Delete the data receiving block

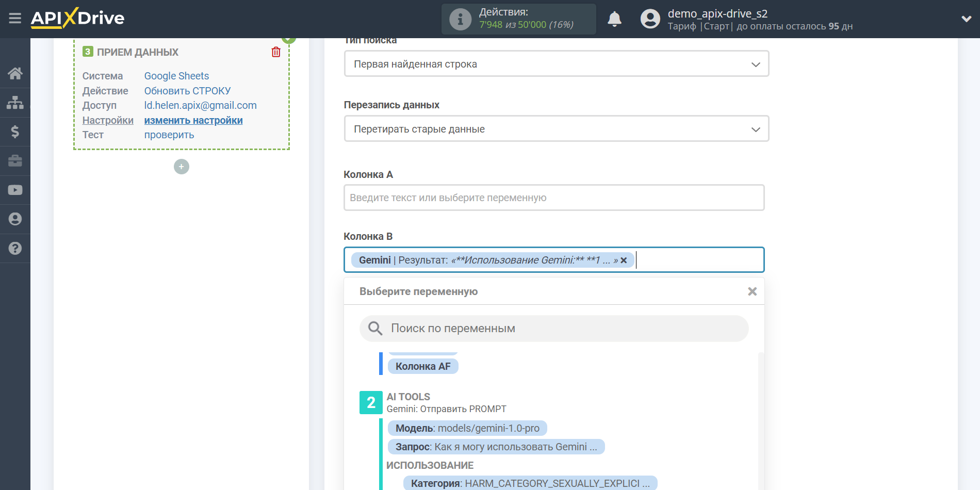276,52
